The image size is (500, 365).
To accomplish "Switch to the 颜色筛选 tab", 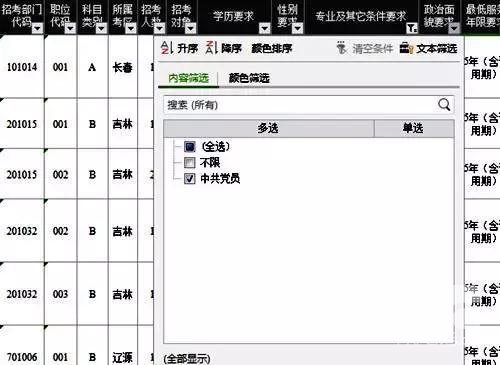I will (249, 78).
